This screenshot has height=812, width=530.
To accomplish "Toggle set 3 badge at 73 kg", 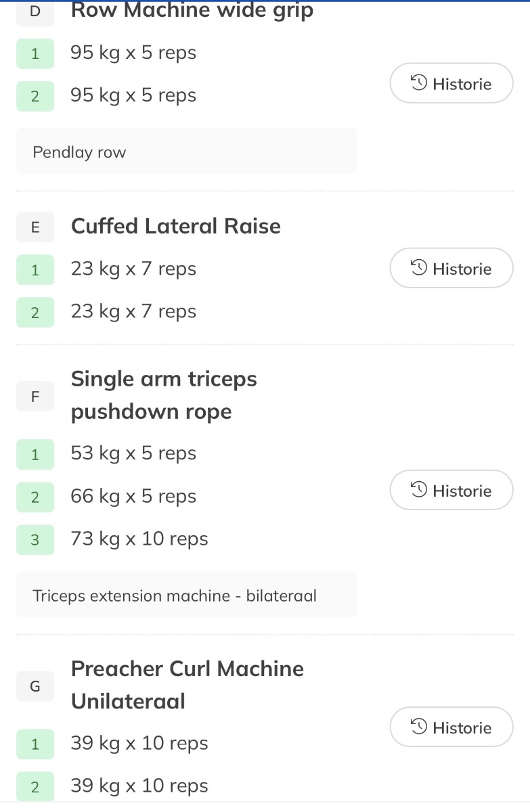I will 35,539.
